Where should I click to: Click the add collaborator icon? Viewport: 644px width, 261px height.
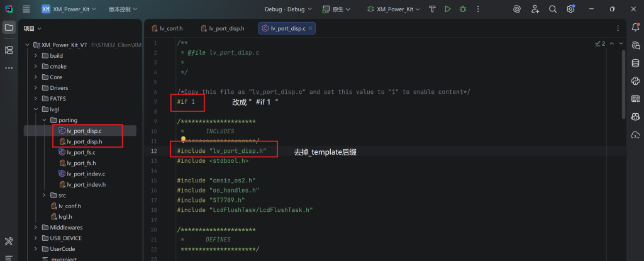535,9
